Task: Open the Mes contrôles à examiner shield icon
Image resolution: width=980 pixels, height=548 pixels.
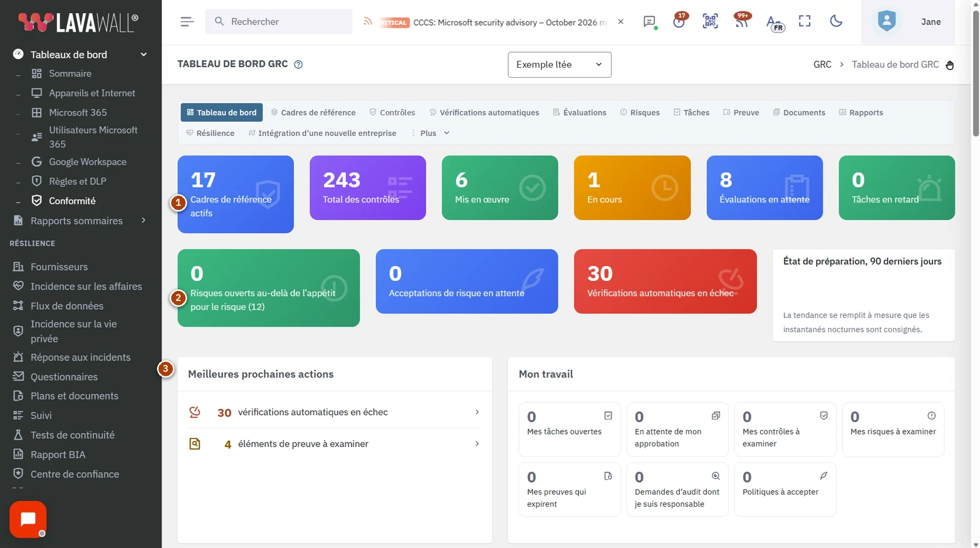Action: (x=823, y=416)
